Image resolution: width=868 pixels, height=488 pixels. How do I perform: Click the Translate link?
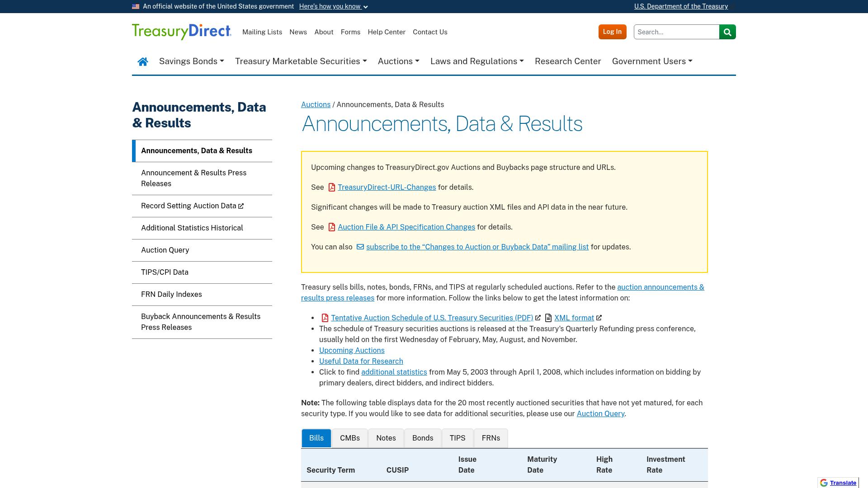843,483
